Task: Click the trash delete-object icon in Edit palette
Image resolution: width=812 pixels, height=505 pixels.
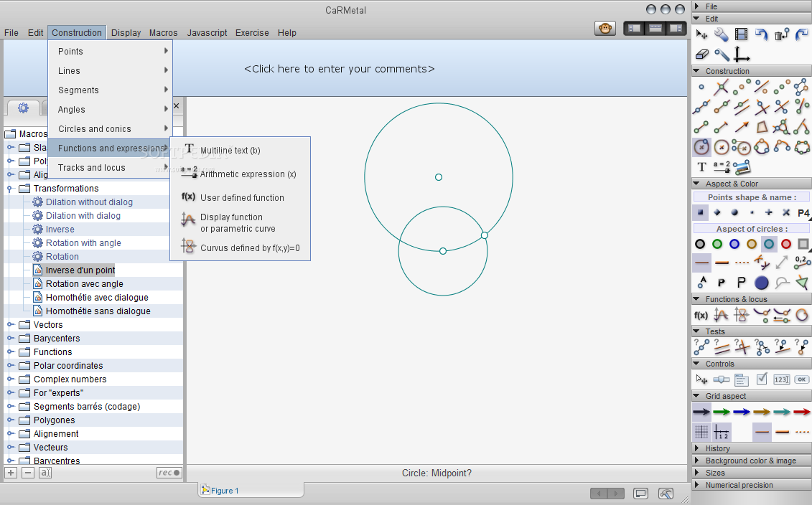Action: click(x=781, y=34)
